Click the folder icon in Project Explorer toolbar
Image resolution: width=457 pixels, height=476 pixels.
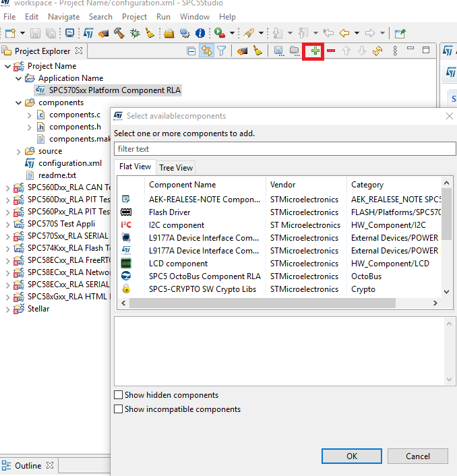294,51
